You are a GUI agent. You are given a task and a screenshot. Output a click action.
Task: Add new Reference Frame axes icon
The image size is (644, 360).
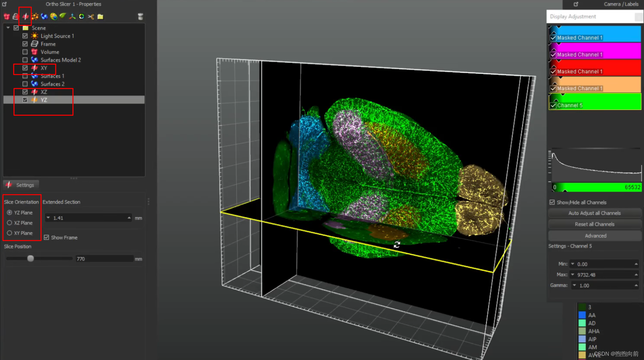tap(72, 16)
